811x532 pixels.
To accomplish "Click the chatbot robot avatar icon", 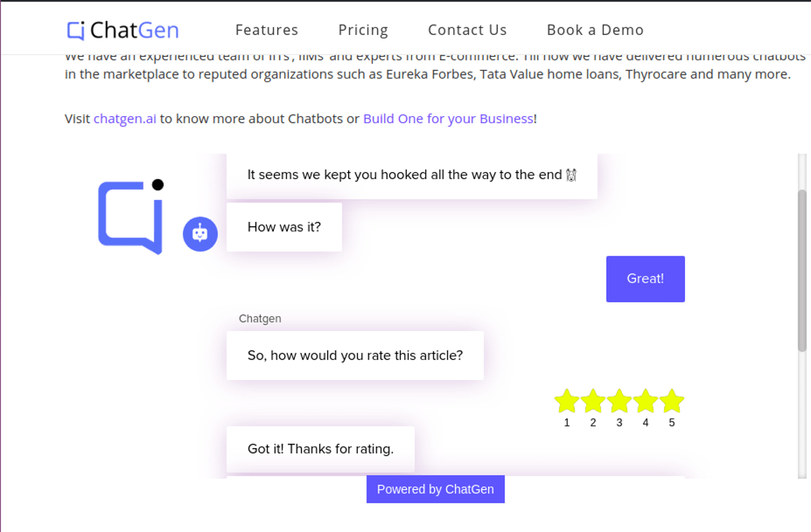I will [200, 234].
